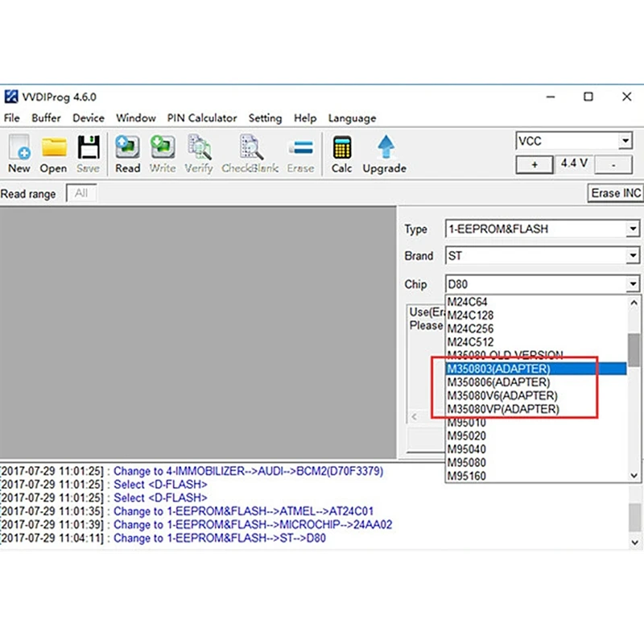The width and height of the screenshot is (644, 644).
Task: Collapse the Chip D80 dropdown arrow
Action: click(633, 284)
